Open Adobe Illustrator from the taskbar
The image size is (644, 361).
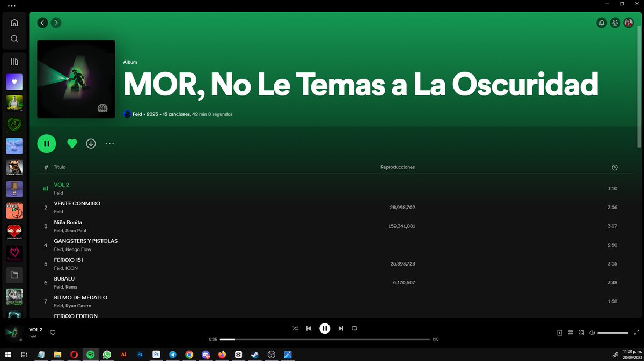pyautogui.click(x=123, y=355)
